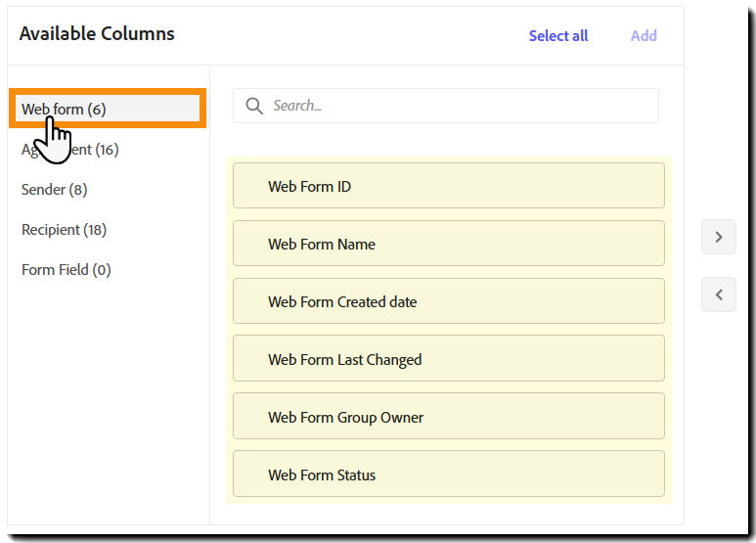
Task: Click the search magnifier icon
Action: pos(254,106)
